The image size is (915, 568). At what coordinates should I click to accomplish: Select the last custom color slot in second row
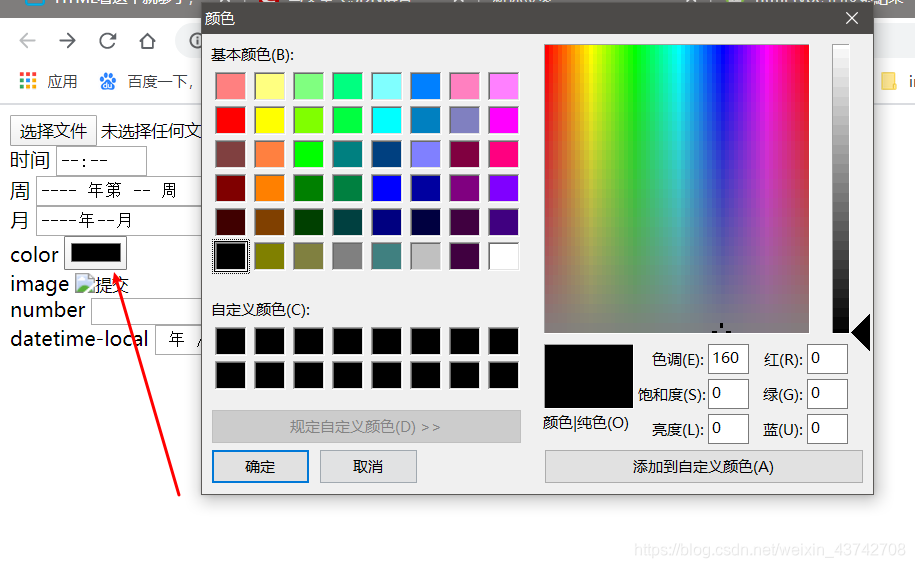[x=504, y=375]
